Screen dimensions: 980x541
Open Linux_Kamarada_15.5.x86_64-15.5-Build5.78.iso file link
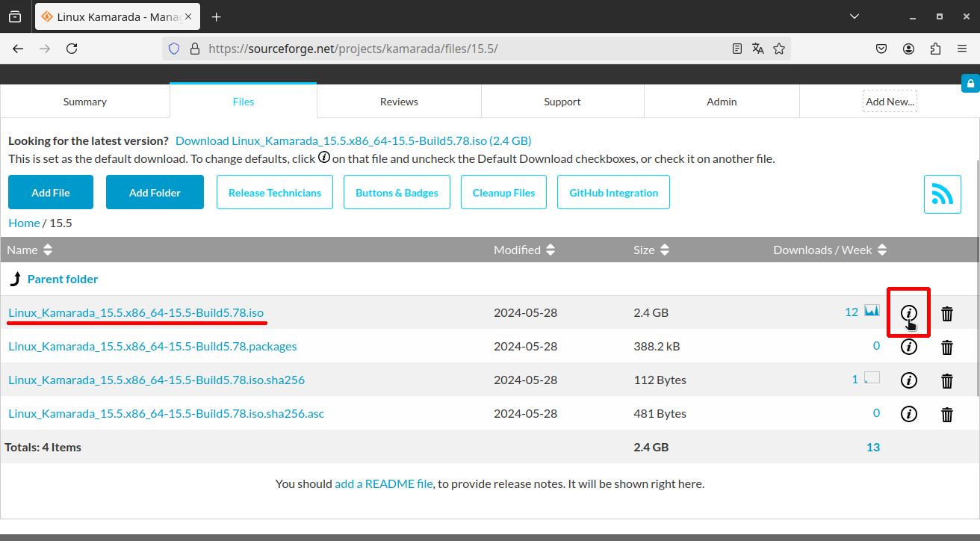click(x=136, y=312)
